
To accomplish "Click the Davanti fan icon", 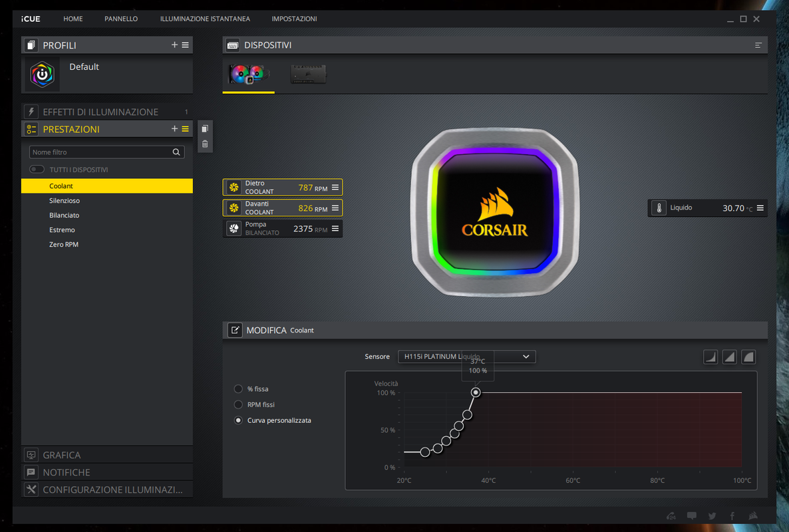I will [234, 208].
